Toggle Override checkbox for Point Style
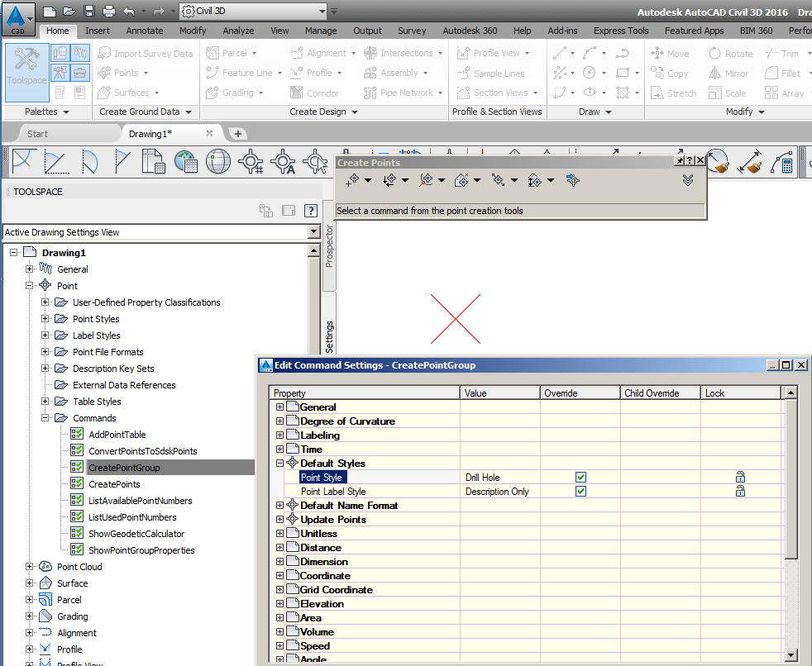Image resolution: width=812 pixels, height=666 pixels. pos(580,477)
